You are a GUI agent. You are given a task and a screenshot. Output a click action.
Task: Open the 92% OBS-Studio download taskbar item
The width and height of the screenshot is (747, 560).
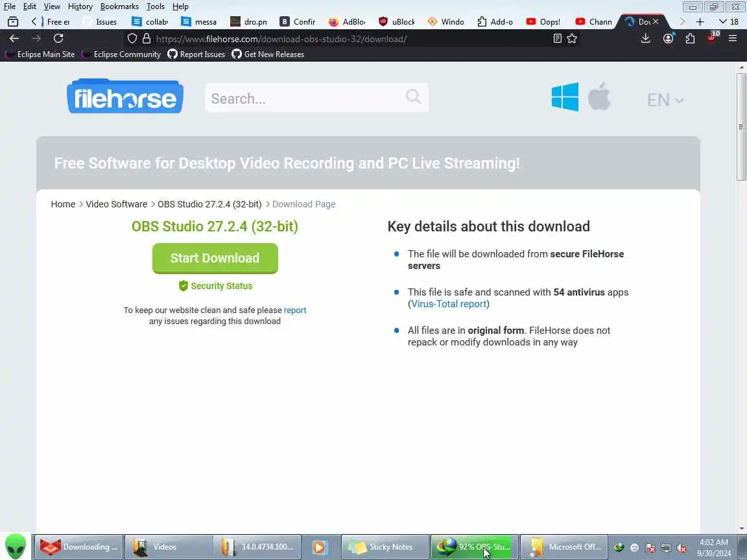click(475, 546)
